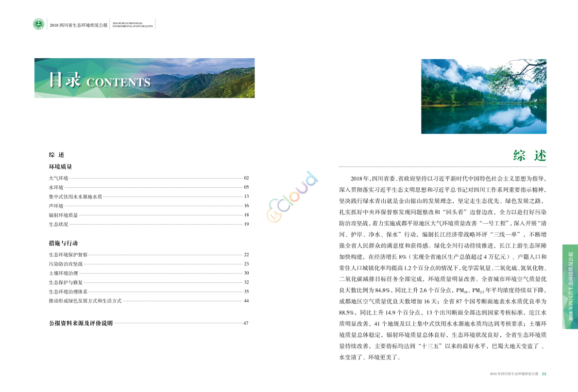Click the footer text '2018年四川省生态环境状况公报'
This screenshot has height=392, width=578.
[x=514, y=374]
